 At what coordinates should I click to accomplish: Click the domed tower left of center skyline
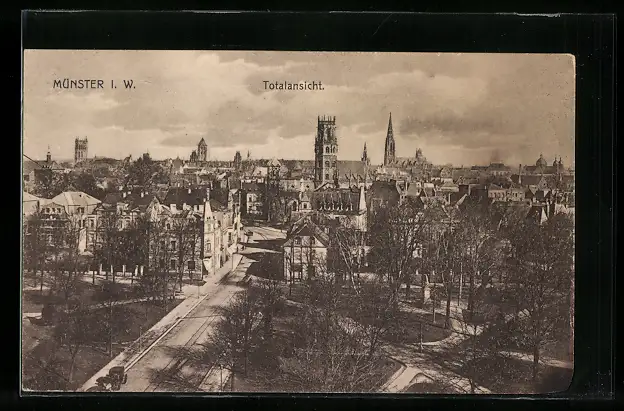202,149
